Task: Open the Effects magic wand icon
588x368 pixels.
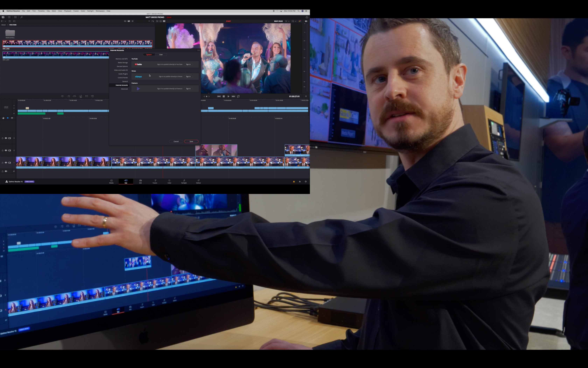Action: point(22,17)
